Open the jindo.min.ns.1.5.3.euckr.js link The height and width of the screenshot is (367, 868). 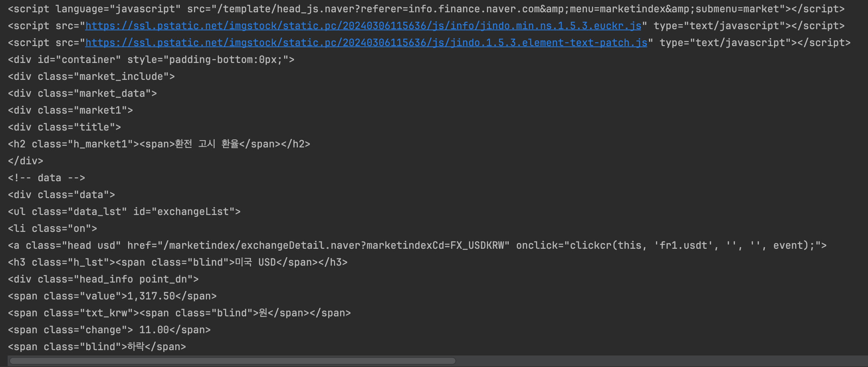click(x=363, y=26)
